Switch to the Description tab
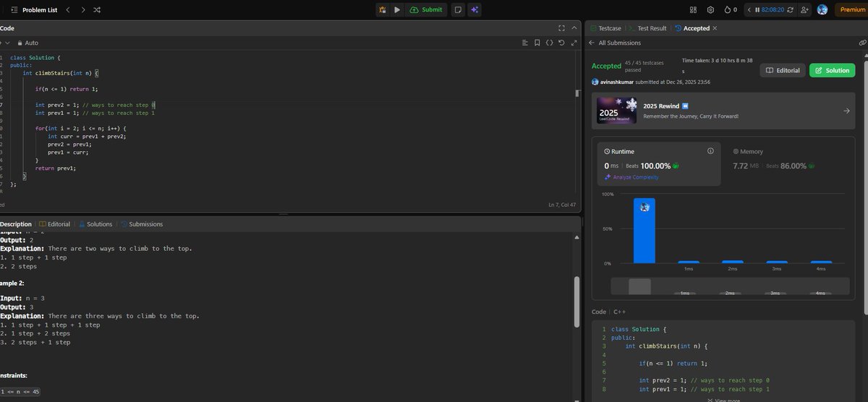 click(x=16, y=224)
